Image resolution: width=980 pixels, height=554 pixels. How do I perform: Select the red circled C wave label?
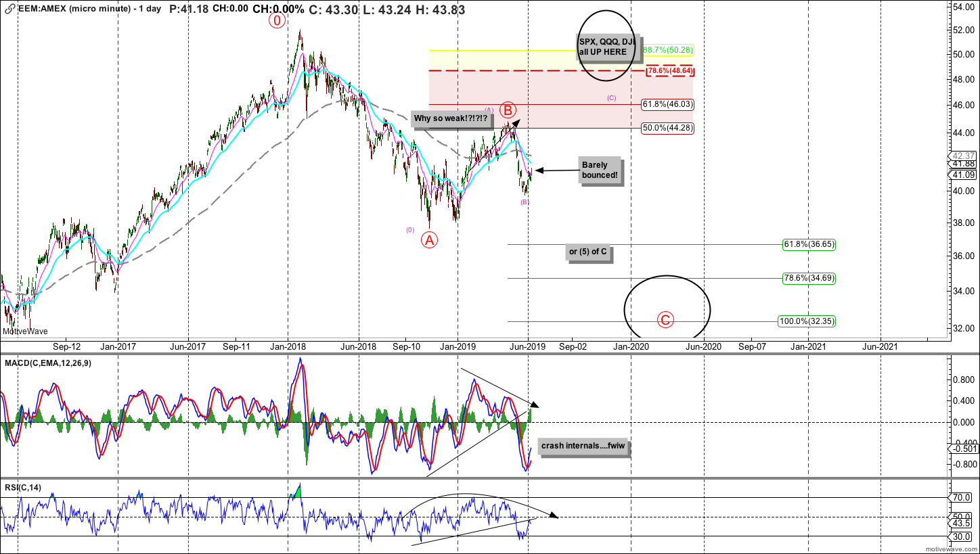[665, 319]
